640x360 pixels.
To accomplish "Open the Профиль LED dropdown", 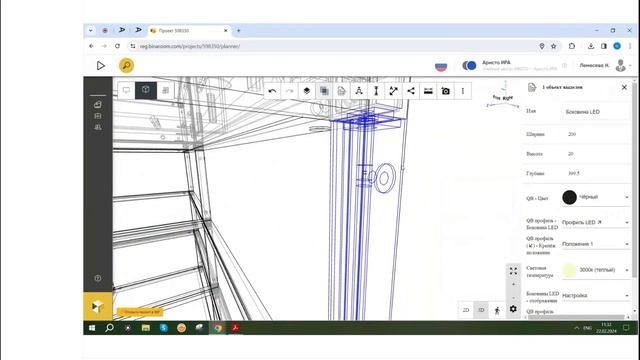I will click(596, 222).
